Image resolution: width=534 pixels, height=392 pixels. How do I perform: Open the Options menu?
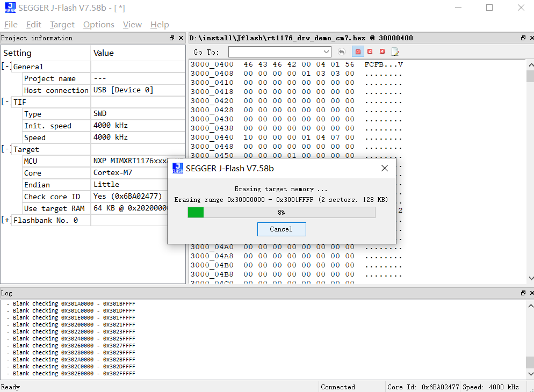click(x=98, y=25)
